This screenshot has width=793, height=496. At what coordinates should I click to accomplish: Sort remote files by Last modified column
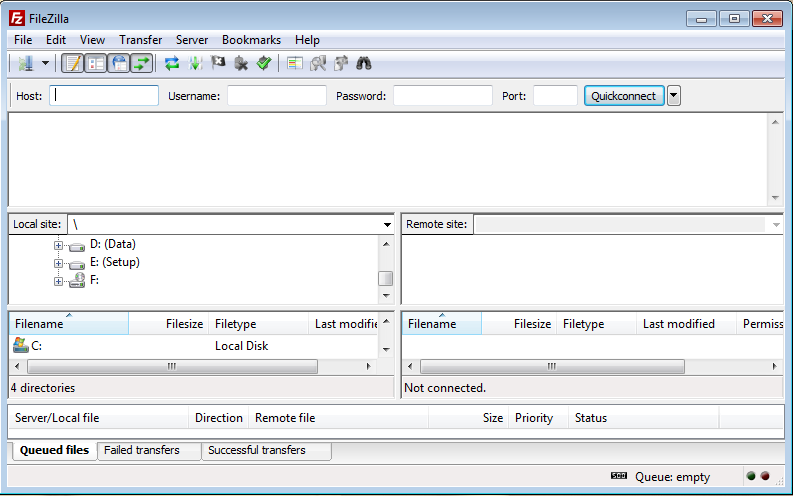(686, 324)
